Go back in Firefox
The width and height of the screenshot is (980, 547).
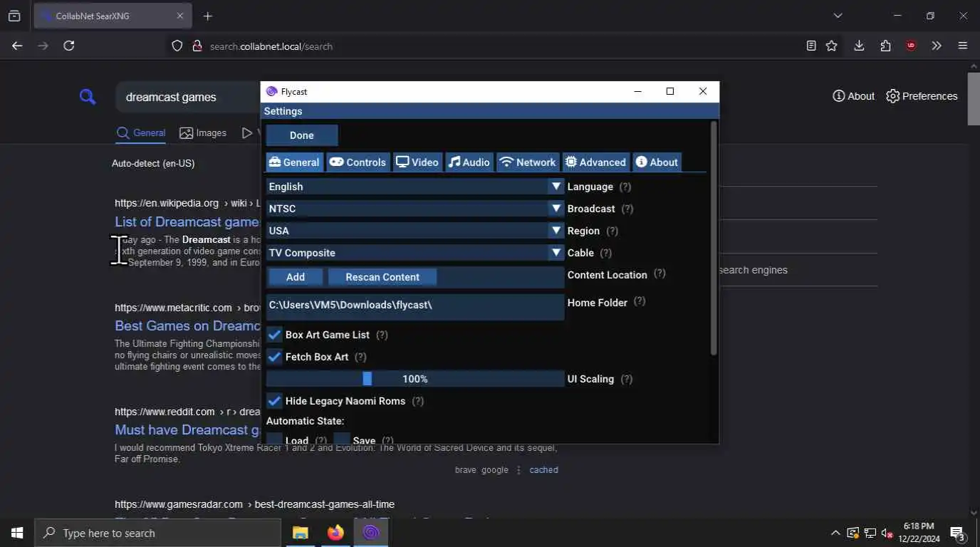(x=17, y=46)
